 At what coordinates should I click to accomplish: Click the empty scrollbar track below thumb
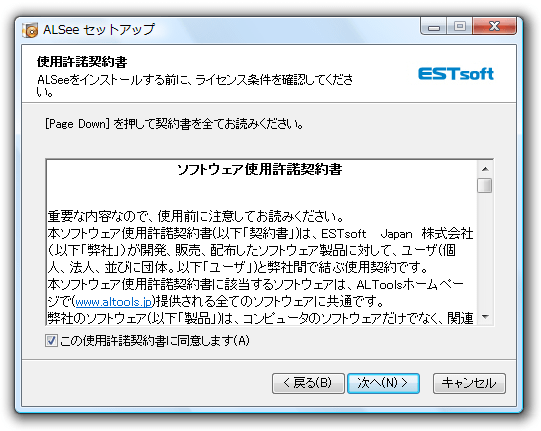coord(485,252)
